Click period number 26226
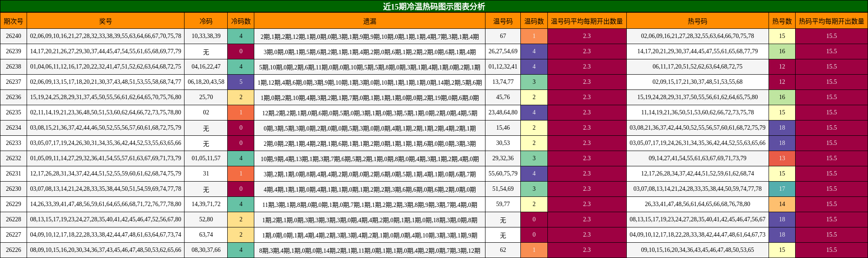 14,250
